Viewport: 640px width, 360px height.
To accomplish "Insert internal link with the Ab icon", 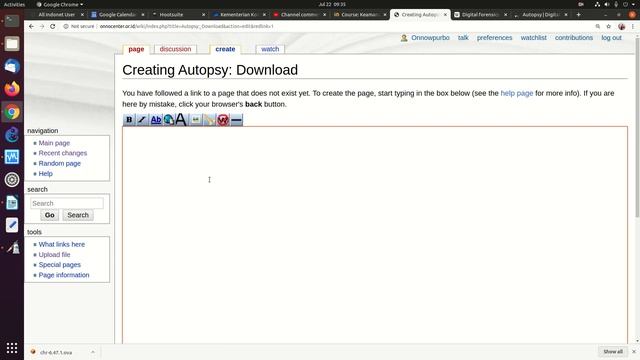I will (x=156, y=120).
